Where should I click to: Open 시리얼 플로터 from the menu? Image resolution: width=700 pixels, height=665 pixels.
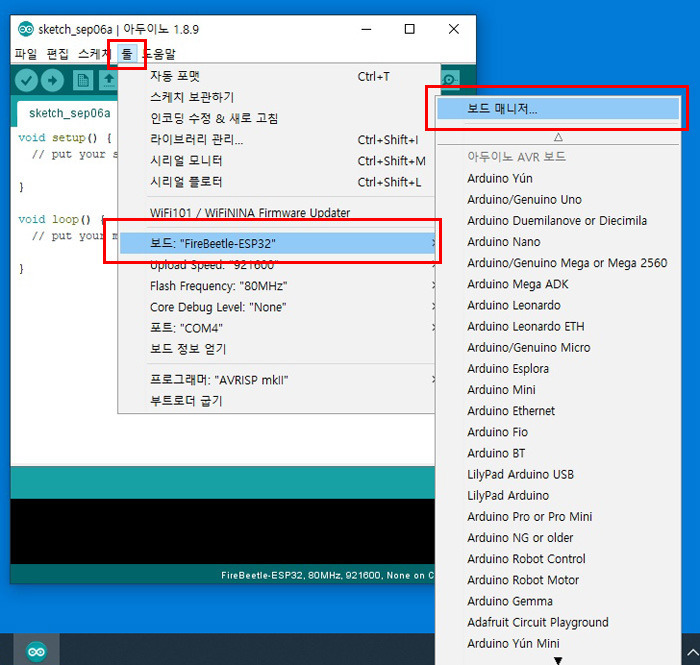(277, 182)
